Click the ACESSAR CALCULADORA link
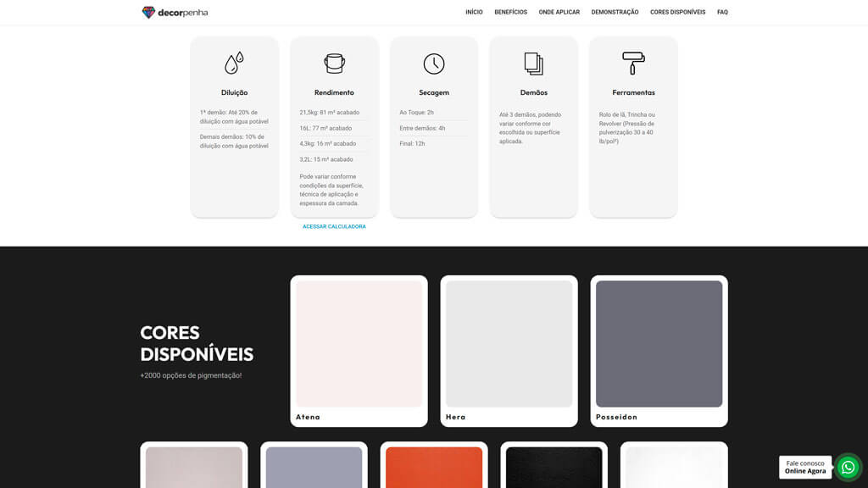Viewport: 868px width, 488px height. [334, 226]
